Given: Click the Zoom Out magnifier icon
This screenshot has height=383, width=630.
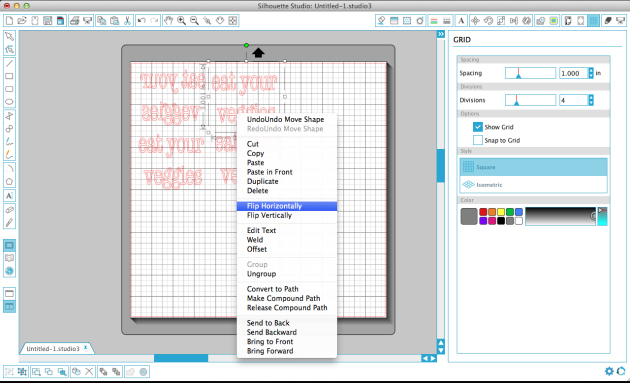Looking at the screenshot, I should point(194,20).
